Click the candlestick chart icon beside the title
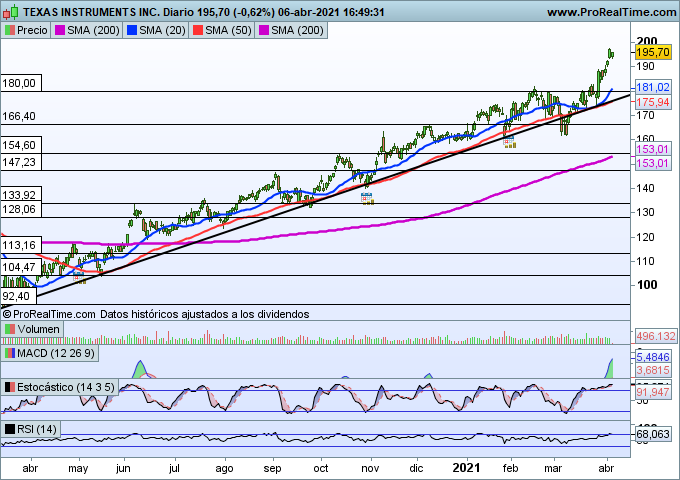Image resolution: width=680 pixels, height=480 pixels. click(10, 12)
